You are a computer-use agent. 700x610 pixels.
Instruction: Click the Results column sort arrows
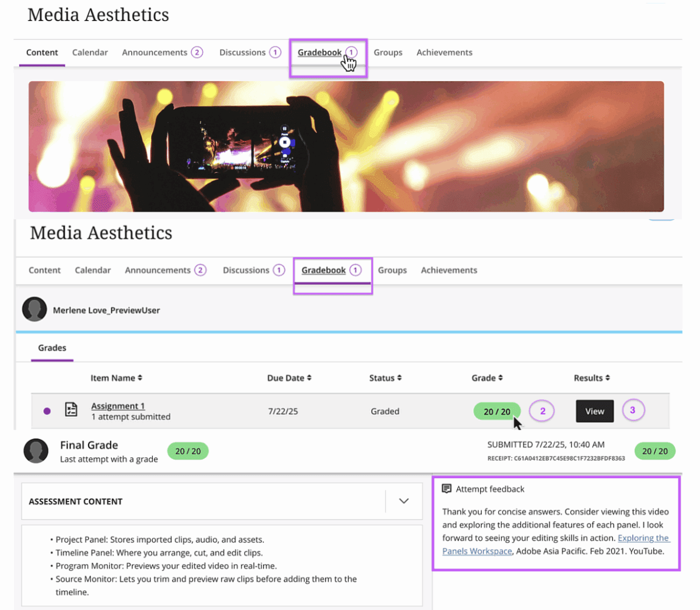pos(608,378)
